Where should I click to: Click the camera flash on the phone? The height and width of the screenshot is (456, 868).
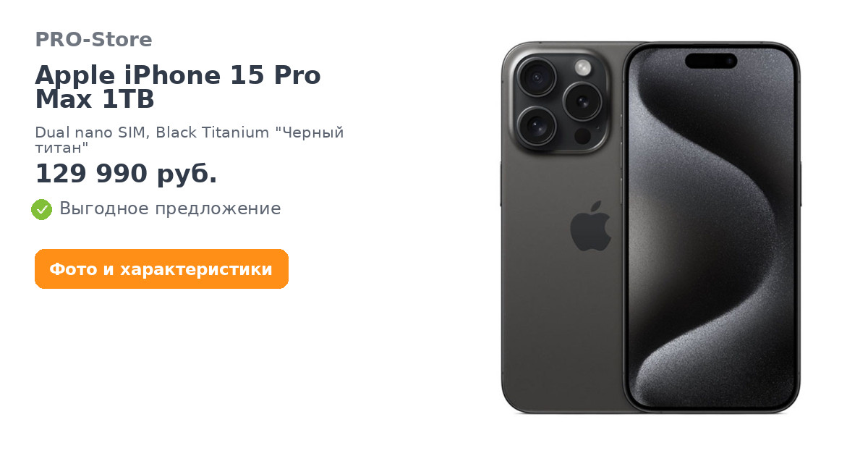584,68
